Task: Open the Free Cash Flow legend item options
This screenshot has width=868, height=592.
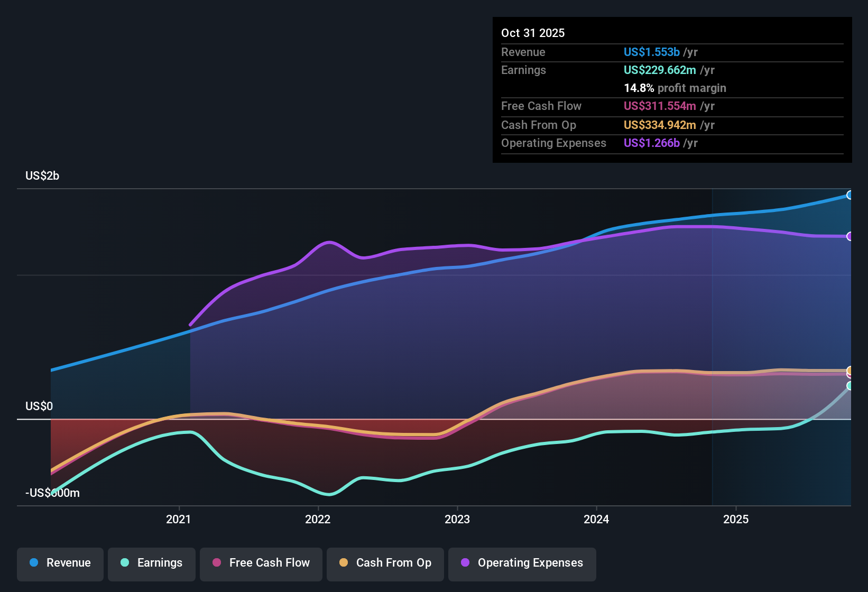Action: pyautogui.click(x=261, y=563)
